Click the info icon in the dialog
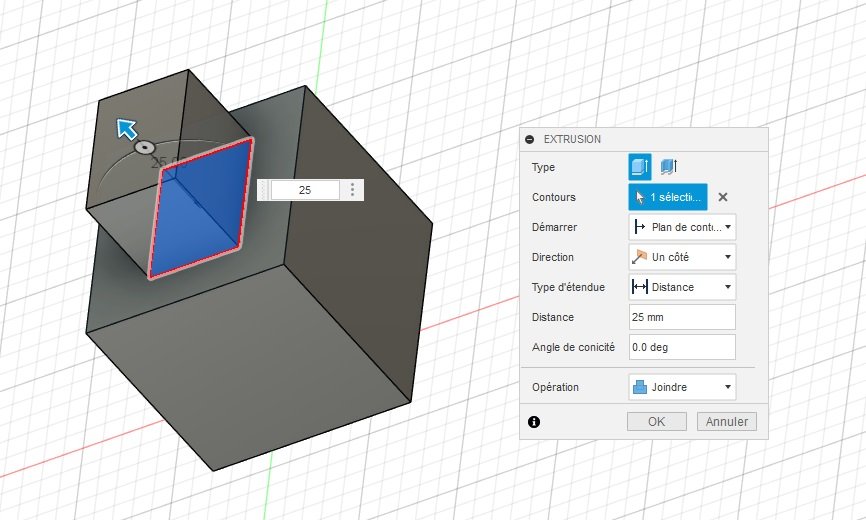The height and width of the screenshot is (520, 866). [x=534, y=422]
